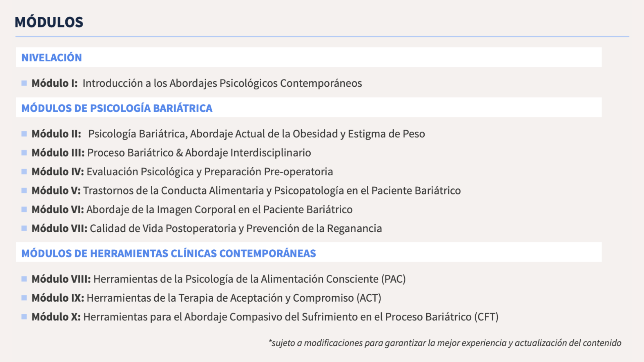Click the square bullet beside Módulo I
The width and height of the screenshot is (644, 362).
click(x=24, y=83)
